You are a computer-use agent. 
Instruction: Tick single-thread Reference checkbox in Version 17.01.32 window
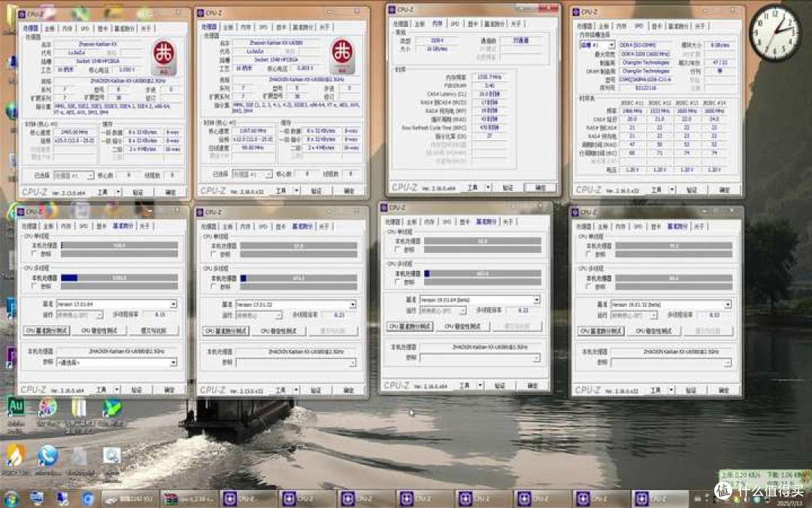click(x=214, y=254)
